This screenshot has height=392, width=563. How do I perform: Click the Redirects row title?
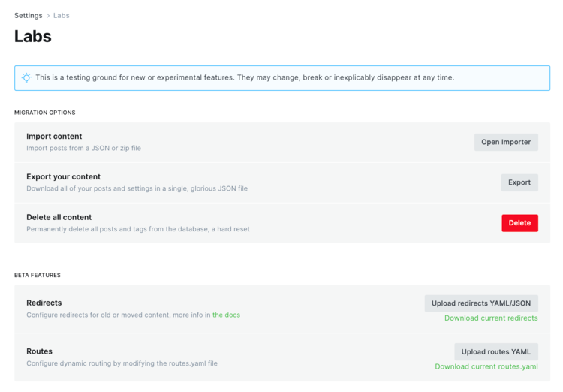pos(44,303)
